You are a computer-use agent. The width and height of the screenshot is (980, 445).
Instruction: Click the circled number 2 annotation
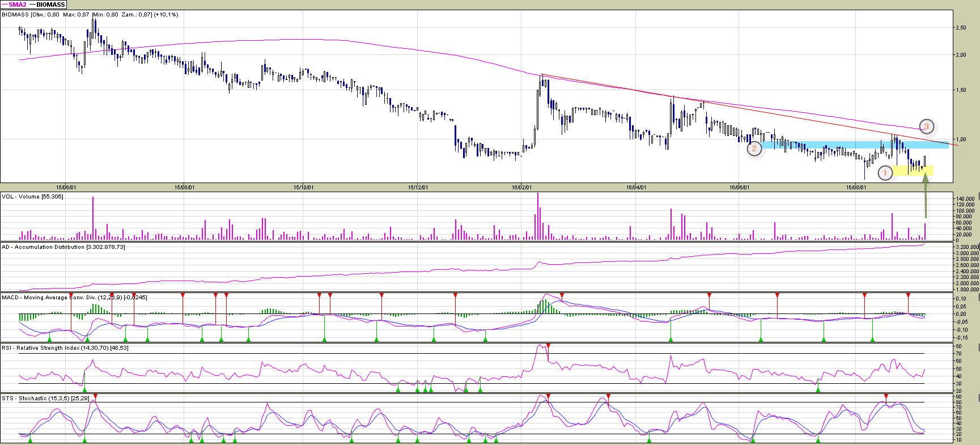click(x=754, y=149)
